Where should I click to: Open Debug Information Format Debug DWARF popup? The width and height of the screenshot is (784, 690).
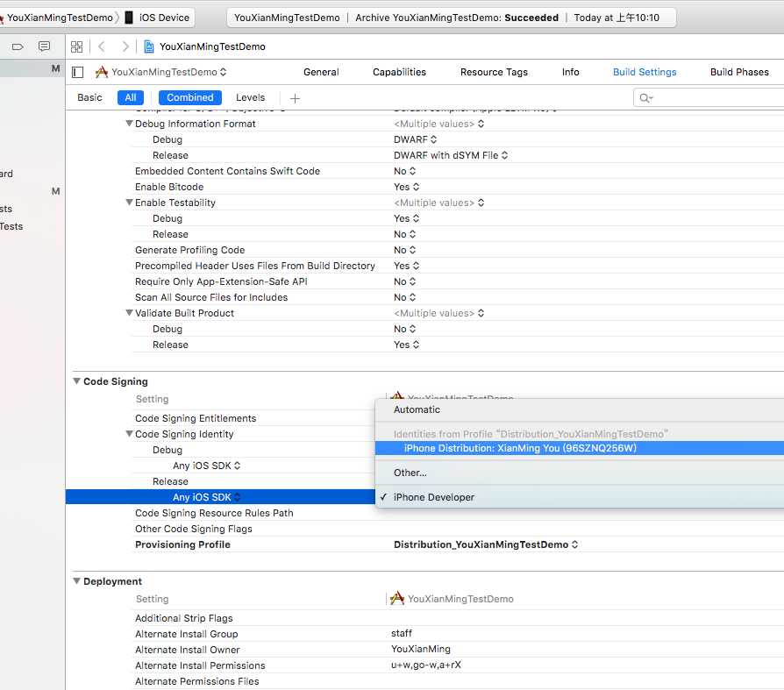(x=416, y=139)
